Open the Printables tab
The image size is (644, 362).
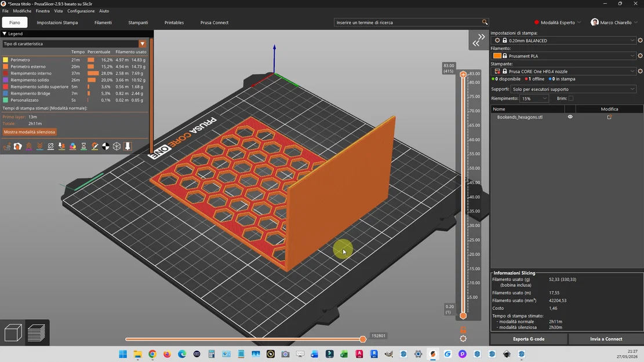(174, 23)
